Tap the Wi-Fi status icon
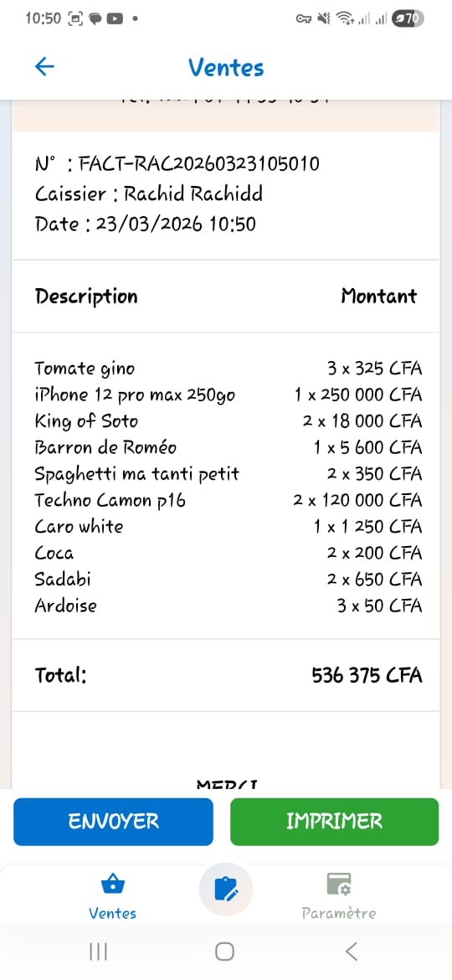 coord(344,18)
